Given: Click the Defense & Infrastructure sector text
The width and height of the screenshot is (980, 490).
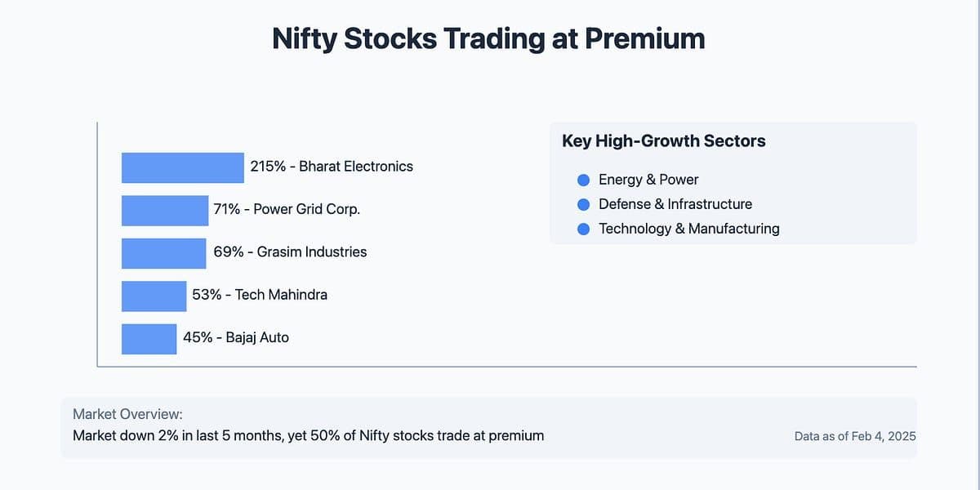Looking at the screenshot, I should (675, 204).
